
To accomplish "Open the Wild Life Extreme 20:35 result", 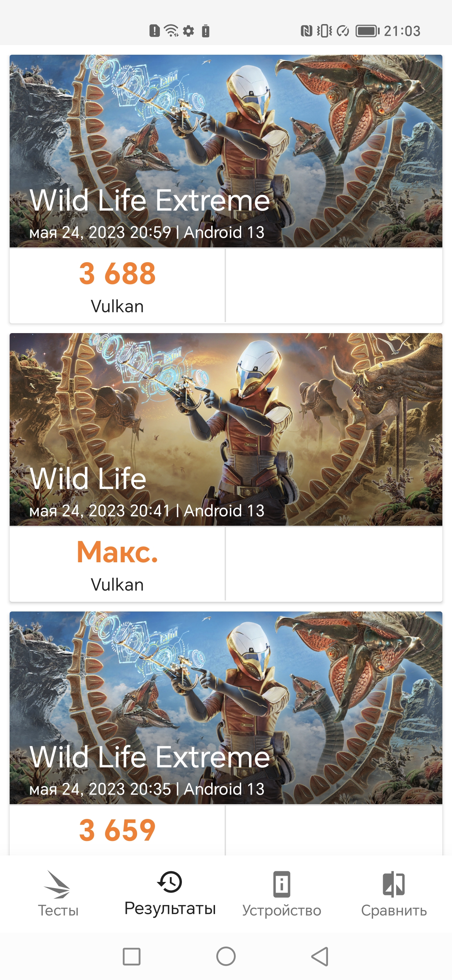I will click(226, 707).
